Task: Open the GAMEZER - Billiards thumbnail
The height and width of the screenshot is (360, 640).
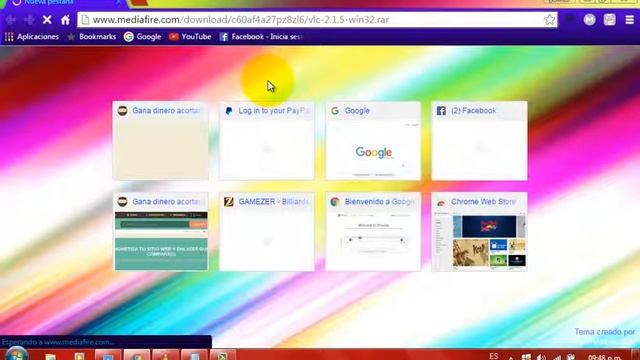Action: 267,232
